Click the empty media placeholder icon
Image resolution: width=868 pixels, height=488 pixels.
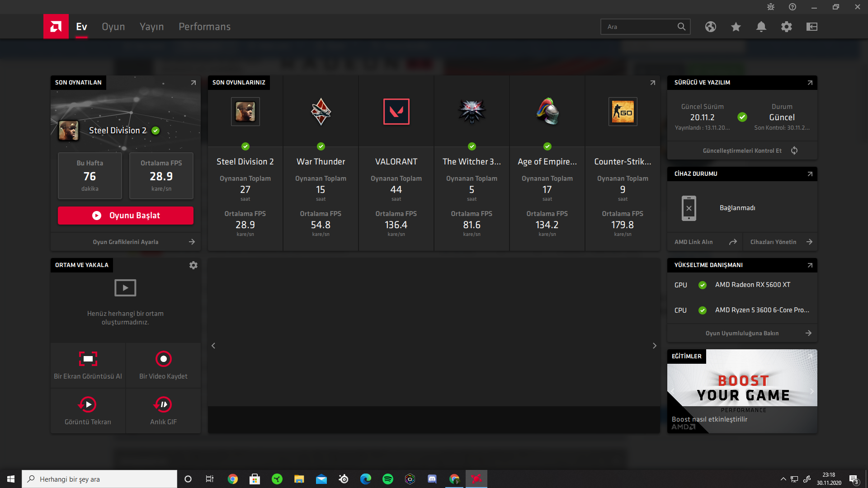click(125, 288)
